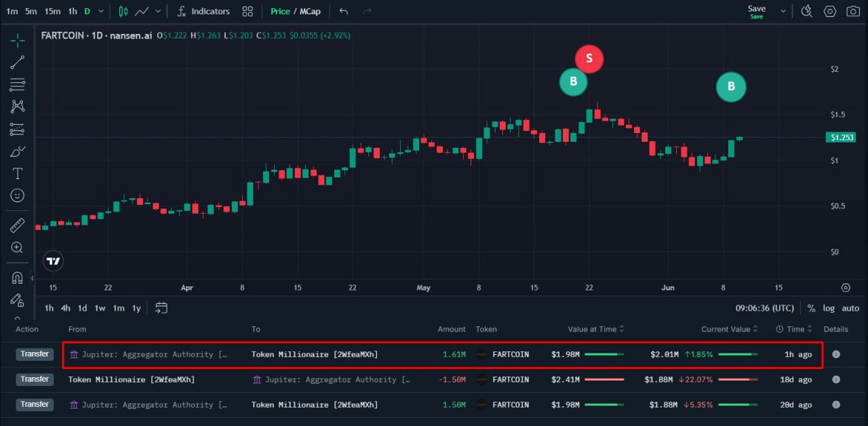Expand chart style dropdown arrow
This screenshot has width=868, height=426.
coord(159,12)
